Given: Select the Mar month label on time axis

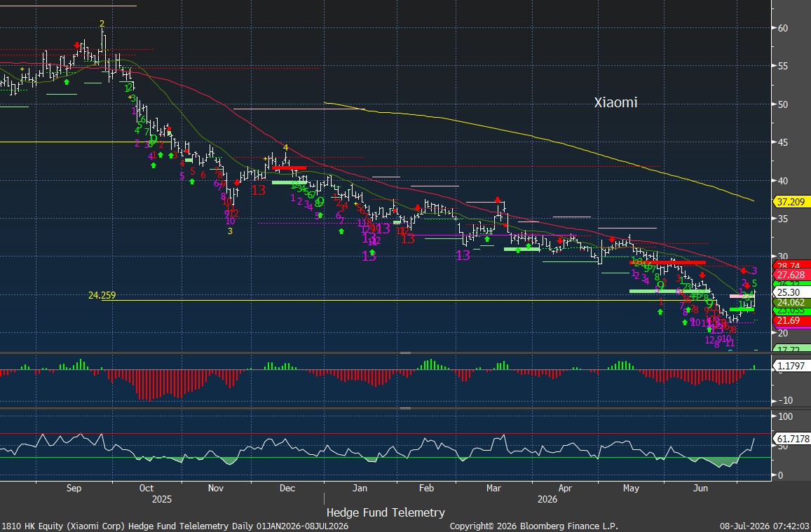Looking at the screenshot, I should (494, 488).
